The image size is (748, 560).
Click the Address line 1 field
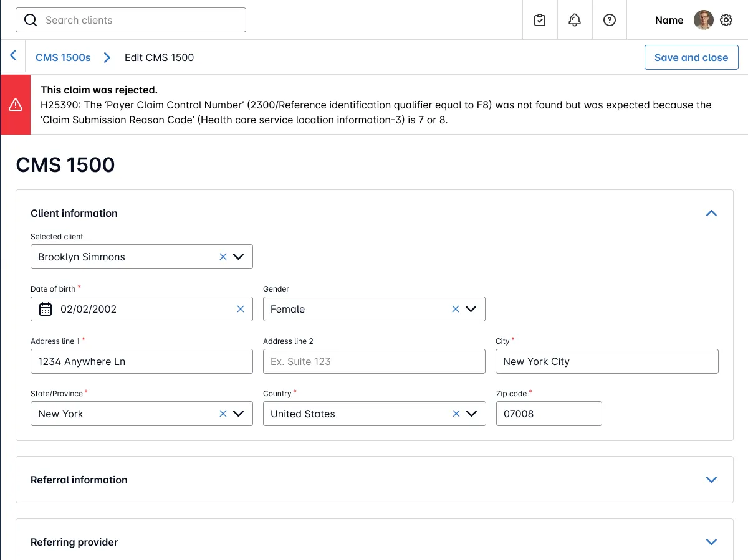(x=141, y=361)
